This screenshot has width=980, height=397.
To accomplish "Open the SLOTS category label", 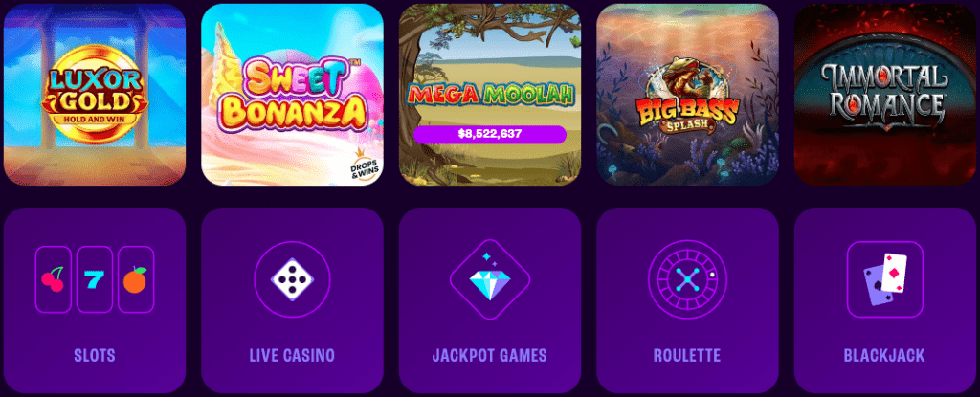I will [95, 356].
